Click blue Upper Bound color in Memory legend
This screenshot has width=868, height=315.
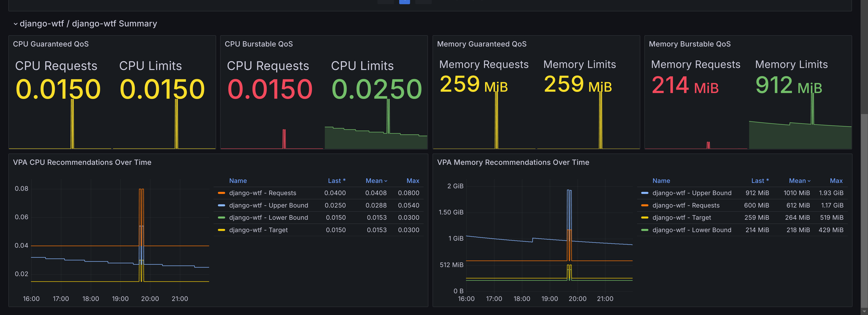(645, 193)
